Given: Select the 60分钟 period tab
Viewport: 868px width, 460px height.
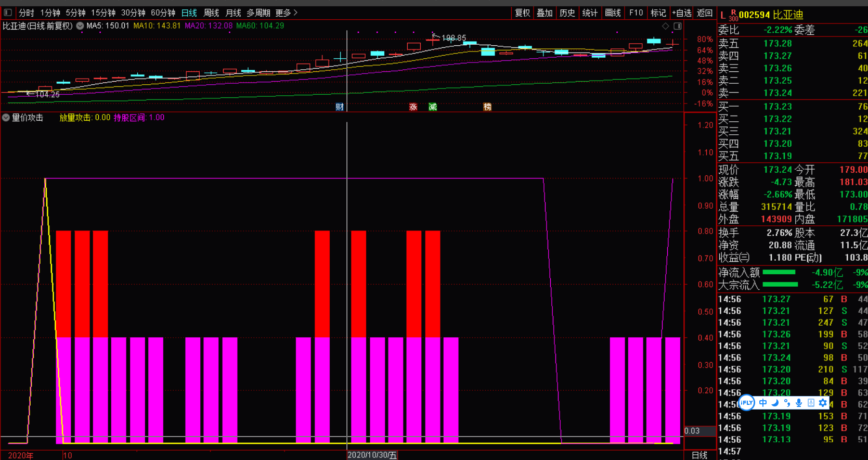Looking at the screenshot, I should [x=163, y=12].
